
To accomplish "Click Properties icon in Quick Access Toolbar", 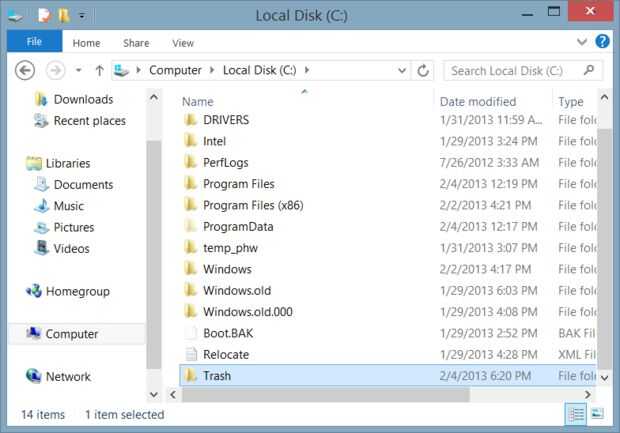I will point(44,16).
